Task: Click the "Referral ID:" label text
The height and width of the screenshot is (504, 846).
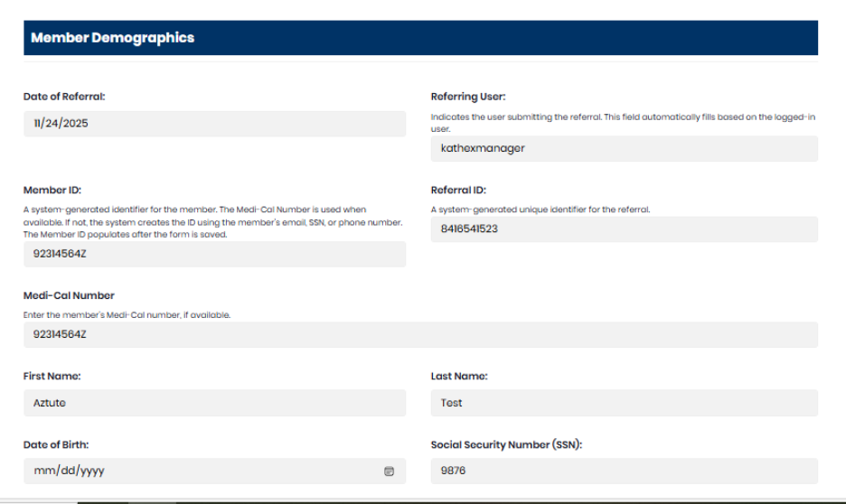Action: [x=459, y=191]
